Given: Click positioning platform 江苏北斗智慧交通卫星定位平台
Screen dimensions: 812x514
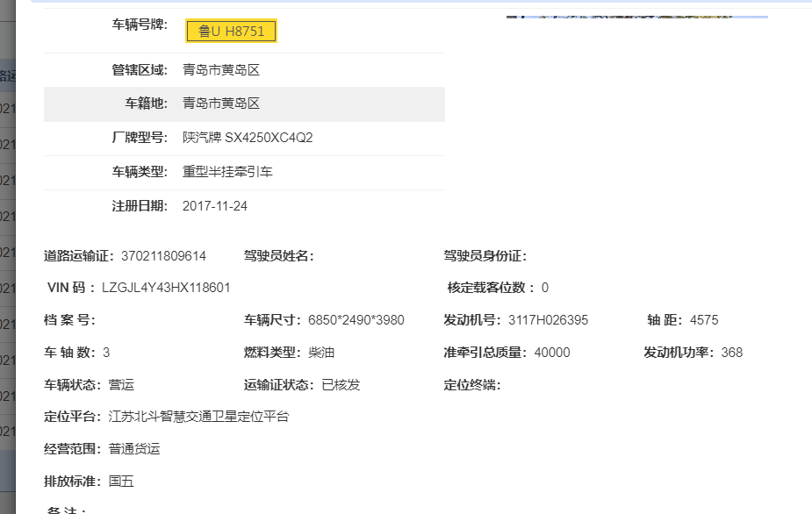Looking at the screenshot, I should 198,417.
